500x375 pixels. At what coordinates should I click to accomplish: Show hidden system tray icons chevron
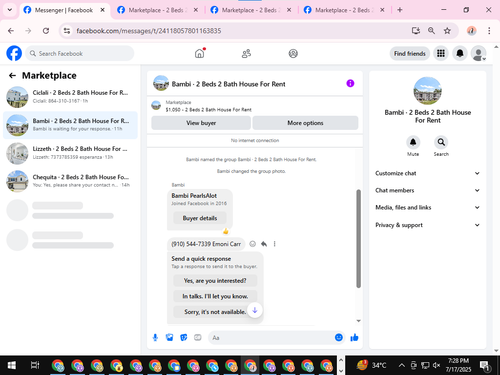(x=402, y=365)
